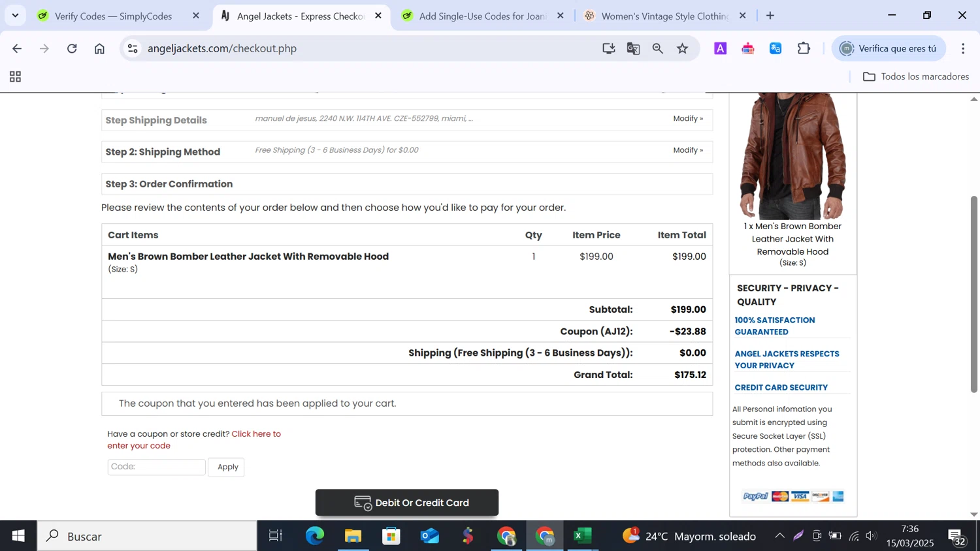
Task: Click the page vertical scrollbar thumb
Action: tap(973, 294)
